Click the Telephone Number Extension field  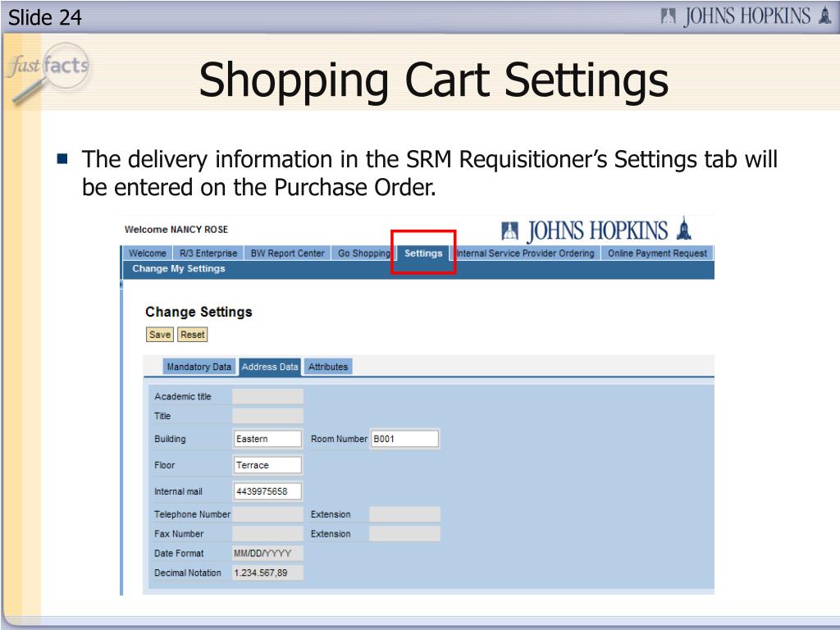pos(405,514)
